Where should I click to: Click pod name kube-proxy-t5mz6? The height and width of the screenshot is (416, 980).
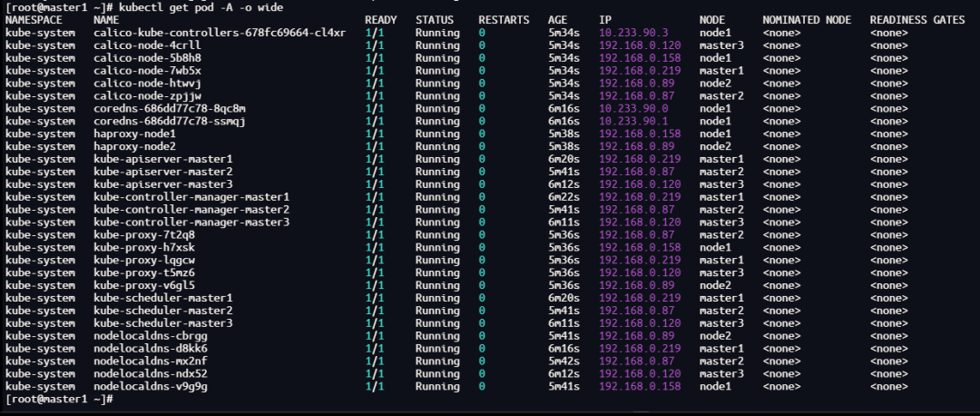143,272
